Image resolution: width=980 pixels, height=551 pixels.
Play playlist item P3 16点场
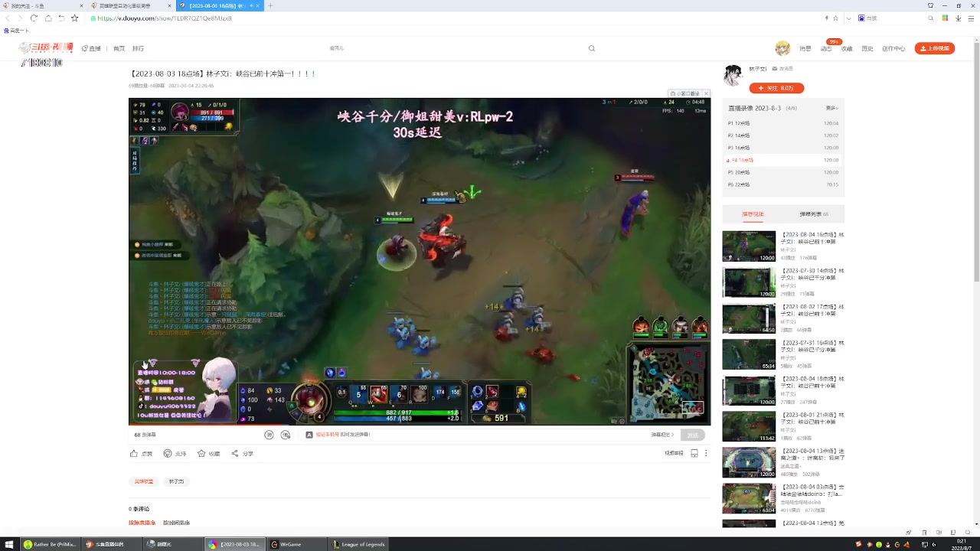(783, 148)
